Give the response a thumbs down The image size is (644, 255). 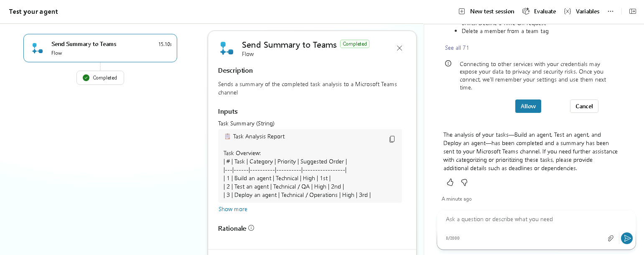[x=464, y=182]
